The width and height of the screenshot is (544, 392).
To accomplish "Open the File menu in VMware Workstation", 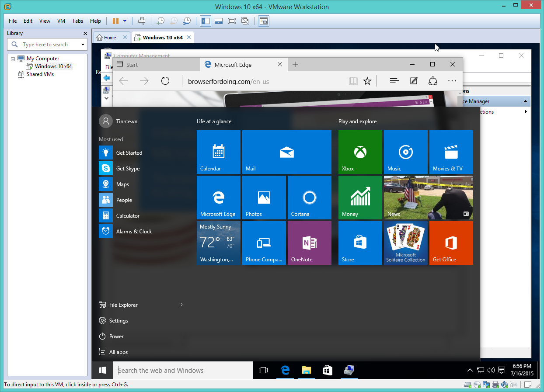I will pyautogui.click(x=13, y=21).
